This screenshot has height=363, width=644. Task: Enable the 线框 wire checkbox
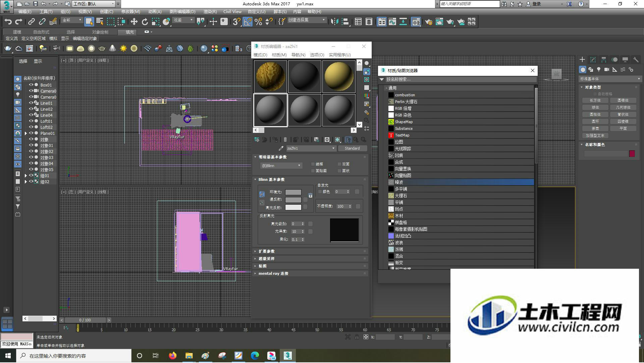coord(313,164)
